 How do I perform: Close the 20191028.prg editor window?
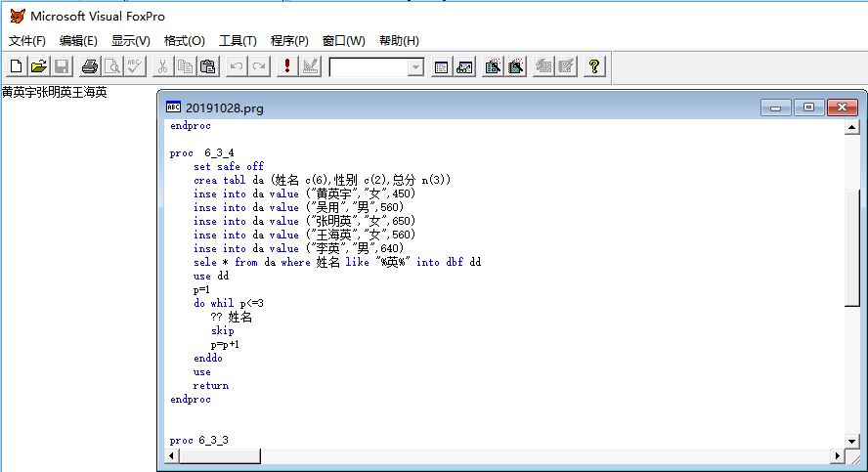point(842,107)
